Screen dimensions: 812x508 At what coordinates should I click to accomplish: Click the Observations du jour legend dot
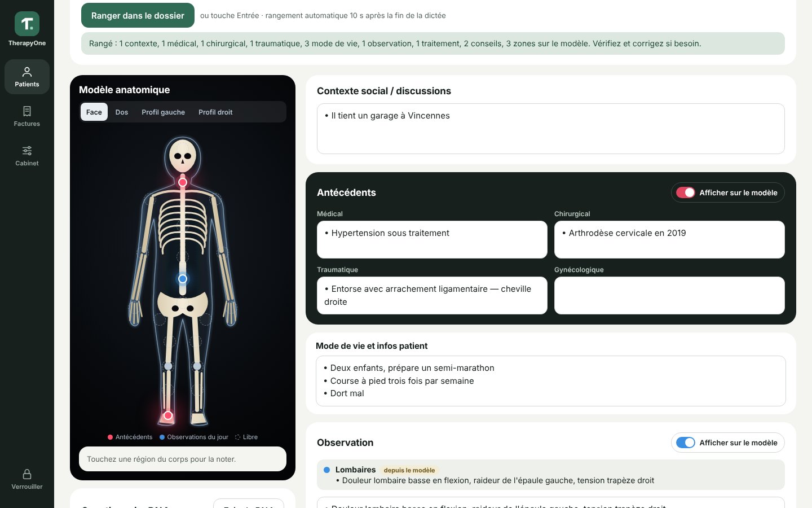[x=162, y=437]
